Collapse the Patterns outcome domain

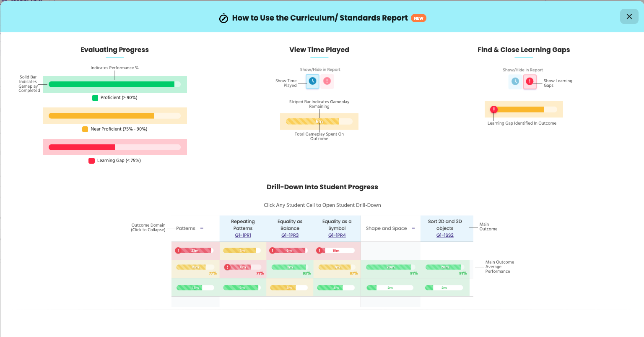[x=202, y=228]
